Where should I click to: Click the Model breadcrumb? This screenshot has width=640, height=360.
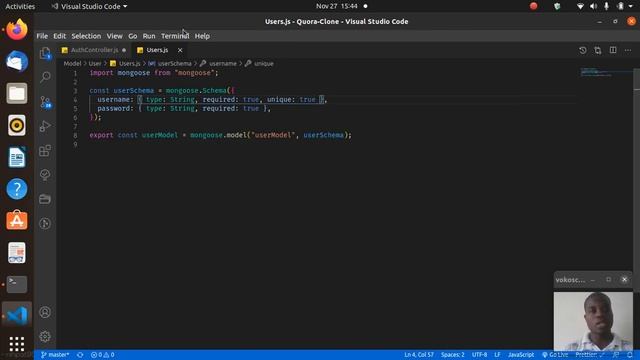(72, 64)
